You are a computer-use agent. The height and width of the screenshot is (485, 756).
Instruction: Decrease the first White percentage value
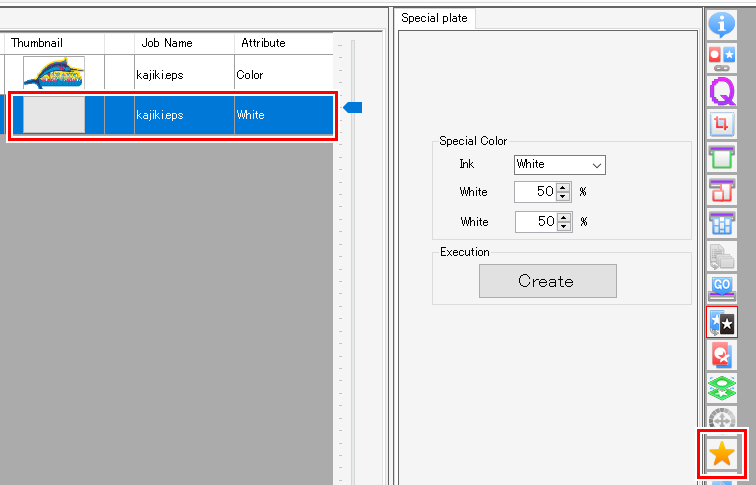tap(563, 196)
